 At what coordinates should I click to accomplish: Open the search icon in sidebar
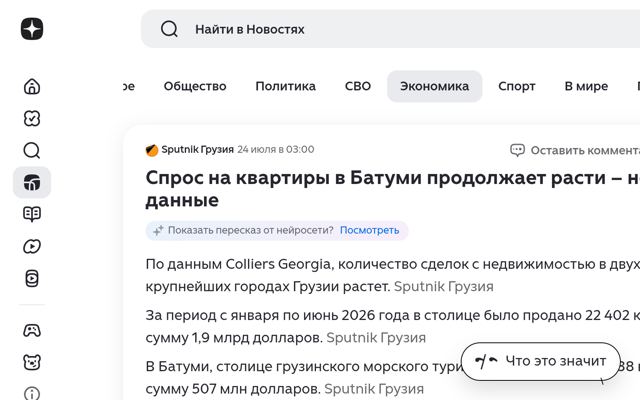coord(32,150)
